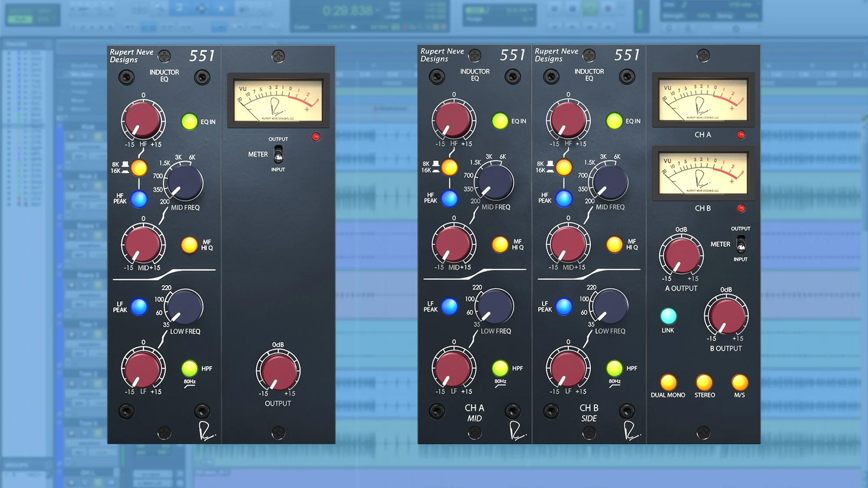This screenshot has height=488, width=868.
Task: Click the B OUTPUT knob
Action: coord(726,316)
